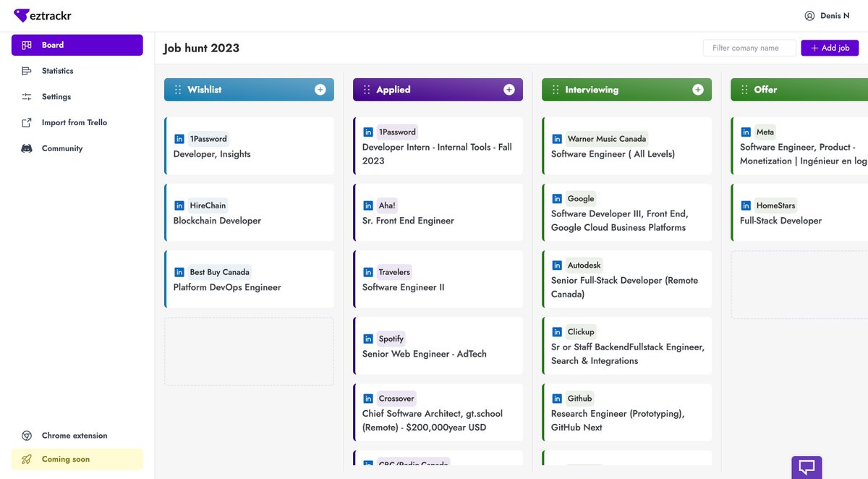Click LinkedIn icon on Best Buy Canada card

pyautogui.click(x=179, y=272)
